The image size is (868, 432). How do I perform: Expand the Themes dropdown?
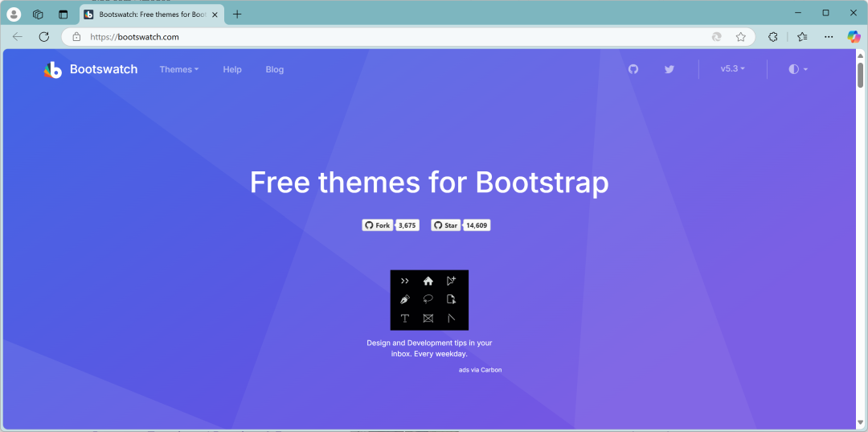click(178, 69)
